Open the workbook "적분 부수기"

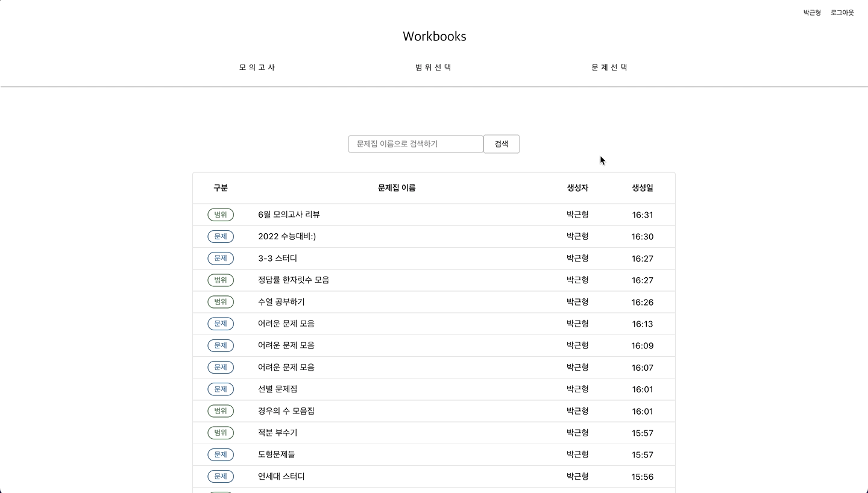pyautogui.click(x=278, y=433)
